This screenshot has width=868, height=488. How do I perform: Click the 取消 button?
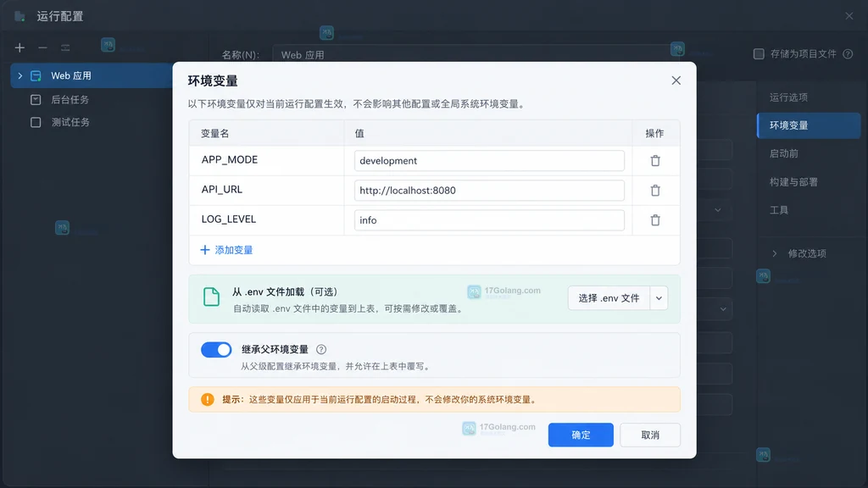[x=650, y=435]
